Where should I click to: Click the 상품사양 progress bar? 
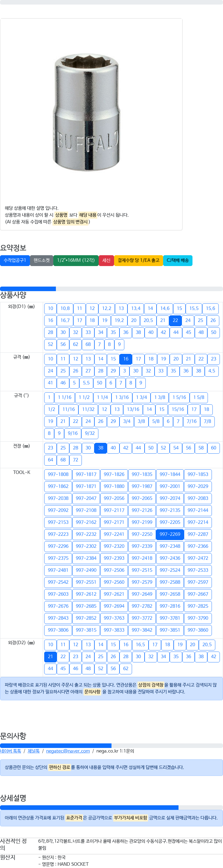112,289
